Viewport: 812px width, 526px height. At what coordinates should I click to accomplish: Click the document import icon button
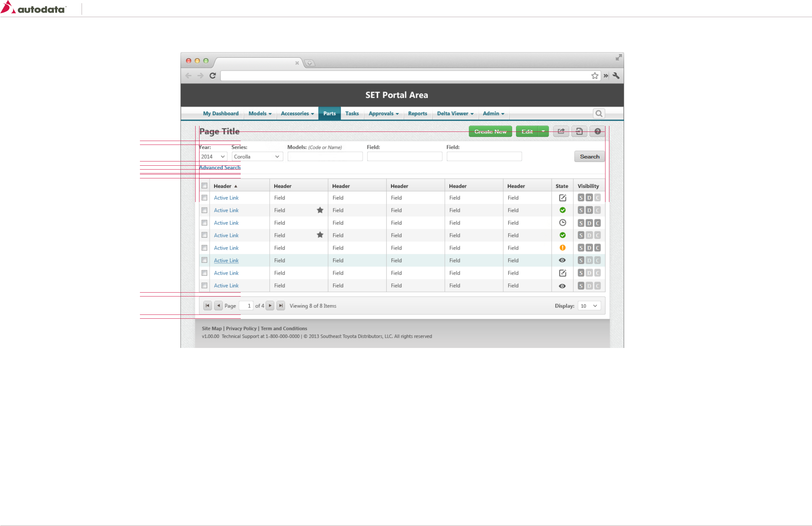click(579, 131)
